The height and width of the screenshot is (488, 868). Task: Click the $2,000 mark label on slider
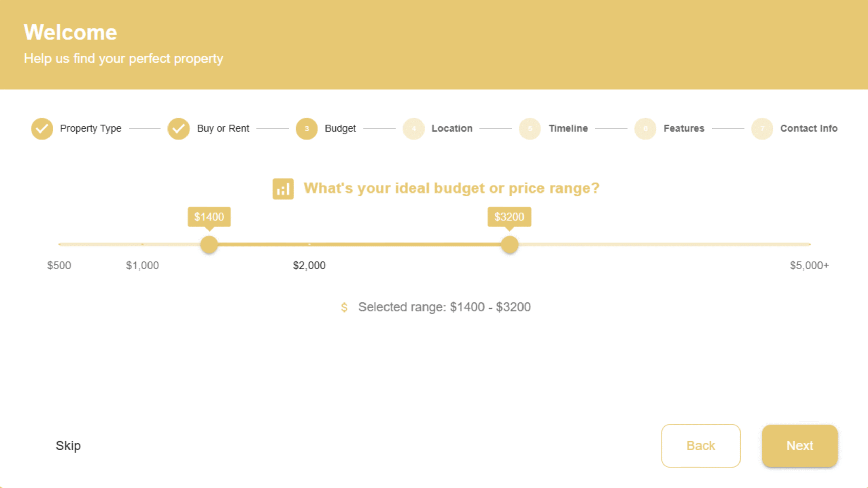tap(309, 265)
